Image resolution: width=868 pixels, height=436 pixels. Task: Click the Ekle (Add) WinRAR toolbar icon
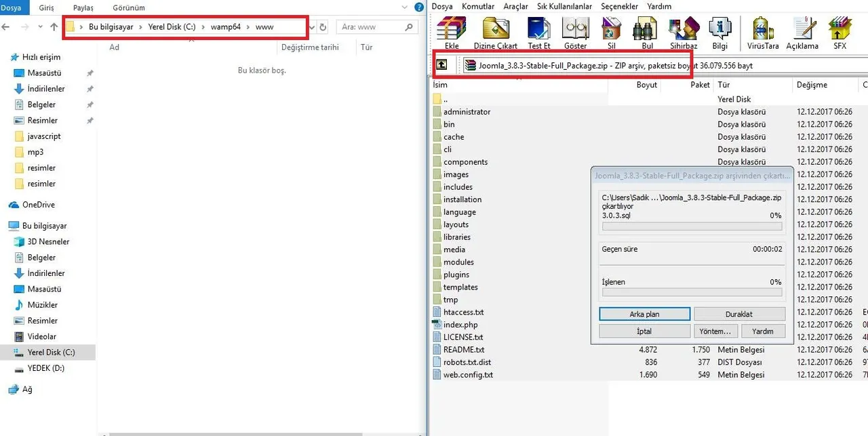coord(451,33)
